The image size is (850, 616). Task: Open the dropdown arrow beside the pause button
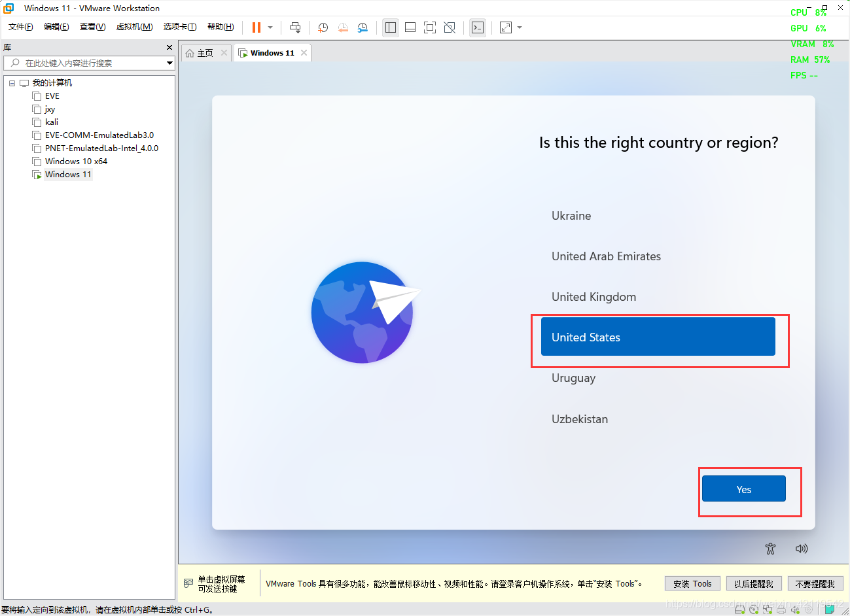pos(270,27)
